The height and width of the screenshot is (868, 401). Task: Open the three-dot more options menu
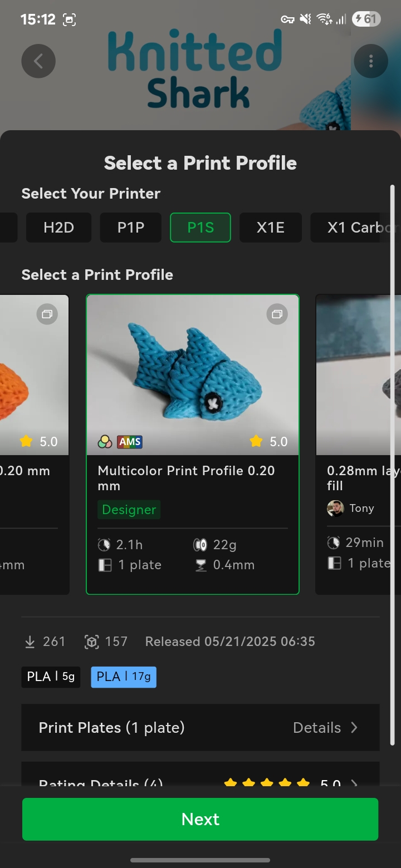371,61
